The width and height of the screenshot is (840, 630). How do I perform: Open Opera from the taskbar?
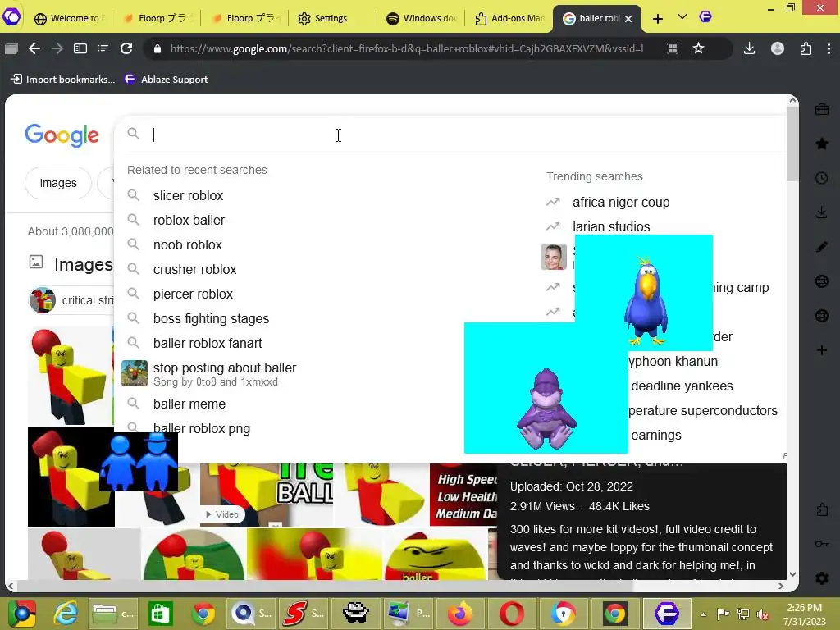tap(512, 614)
